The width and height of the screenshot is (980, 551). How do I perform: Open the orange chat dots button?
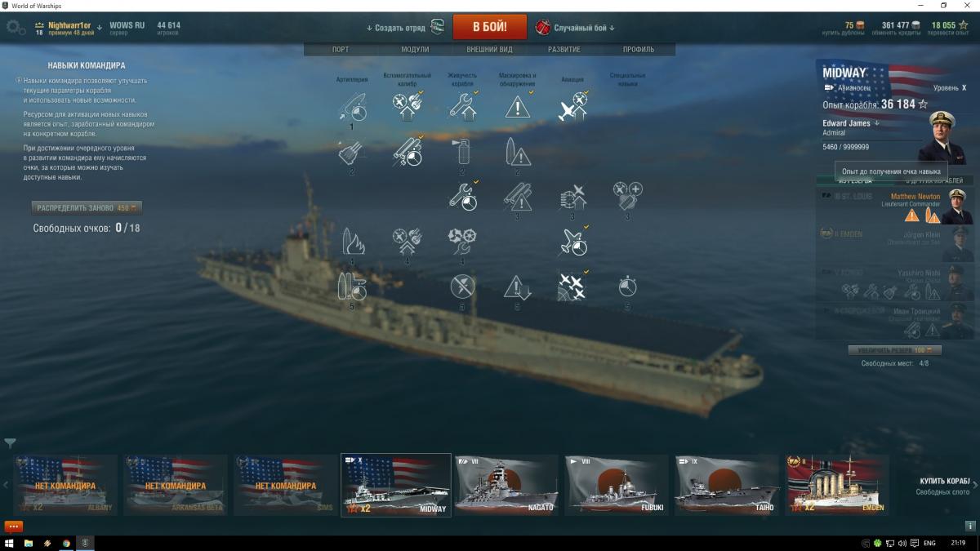coord(13,527)
